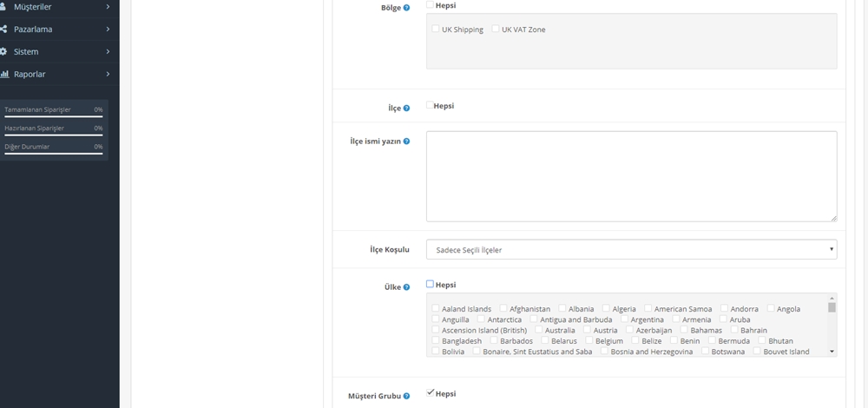Viewport: 868px width, 408px height.
Task: Check the Hepsi checkbox for Ülke
Action: coord(430,284)
